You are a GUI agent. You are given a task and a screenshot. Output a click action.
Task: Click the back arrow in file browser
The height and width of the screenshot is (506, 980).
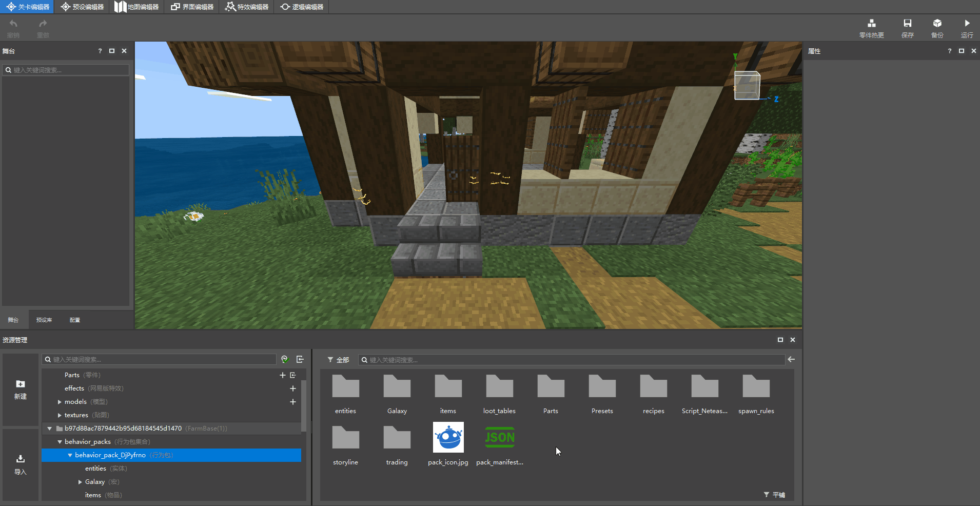tap(791, 359)
